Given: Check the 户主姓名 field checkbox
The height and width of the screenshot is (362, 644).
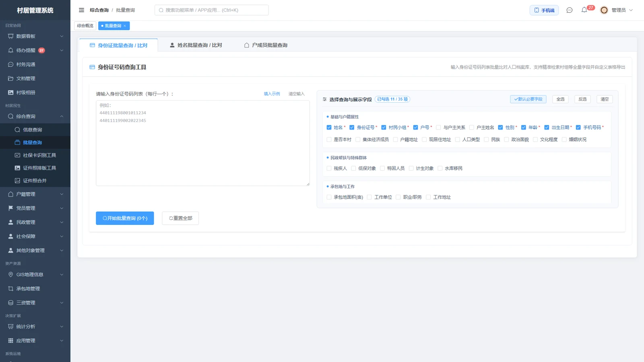Looking at the screenshot, I should pyautogui.click(x=471, y=128).
